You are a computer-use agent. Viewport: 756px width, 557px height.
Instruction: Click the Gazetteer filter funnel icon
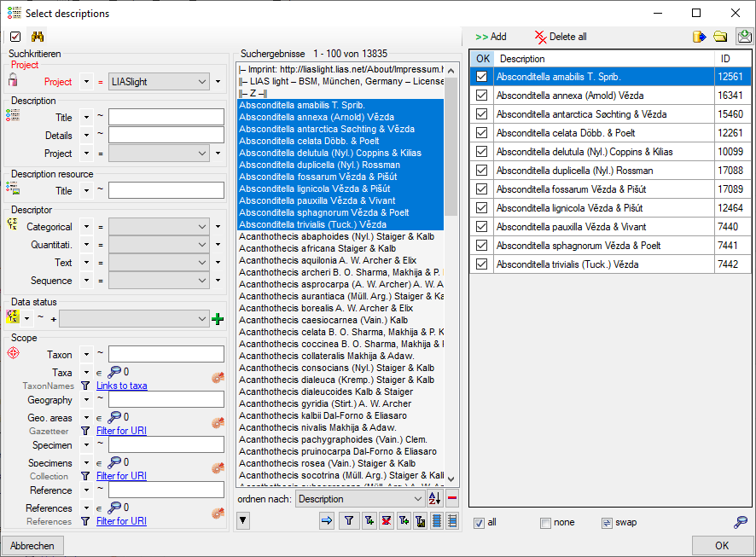(x=85, y=431)
